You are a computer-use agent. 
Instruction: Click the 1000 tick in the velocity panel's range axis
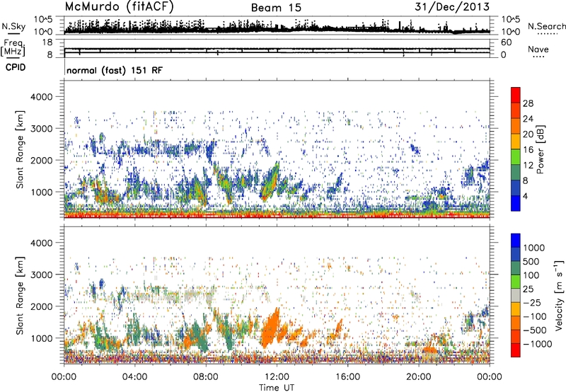click(42, 338)
